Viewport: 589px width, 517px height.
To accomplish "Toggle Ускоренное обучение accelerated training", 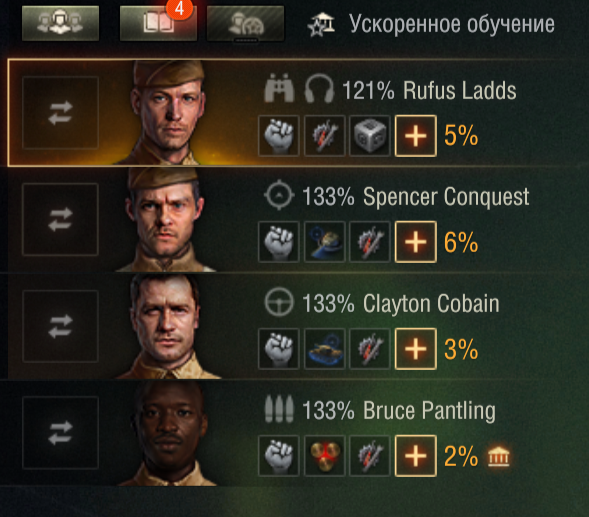I will (431, 24).
